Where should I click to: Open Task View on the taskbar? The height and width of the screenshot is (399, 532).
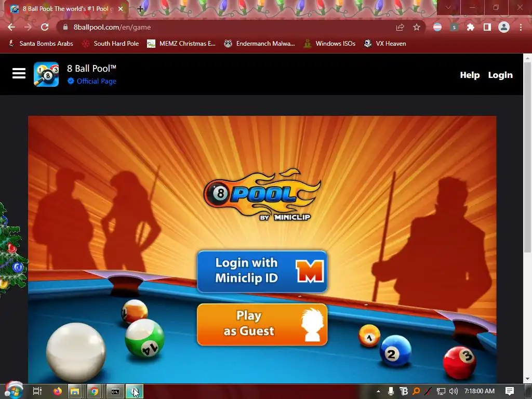point(37,391)
